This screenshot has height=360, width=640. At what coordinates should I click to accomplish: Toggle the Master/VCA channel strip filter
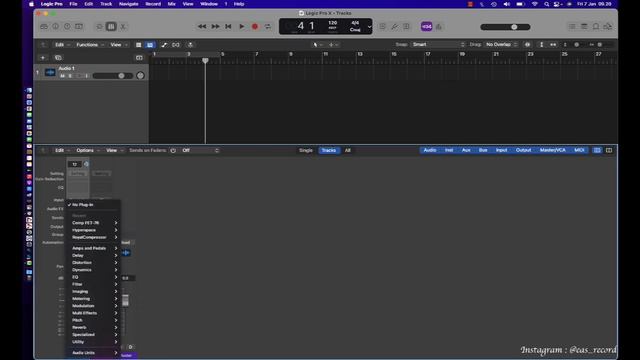(x=553, y=150)
